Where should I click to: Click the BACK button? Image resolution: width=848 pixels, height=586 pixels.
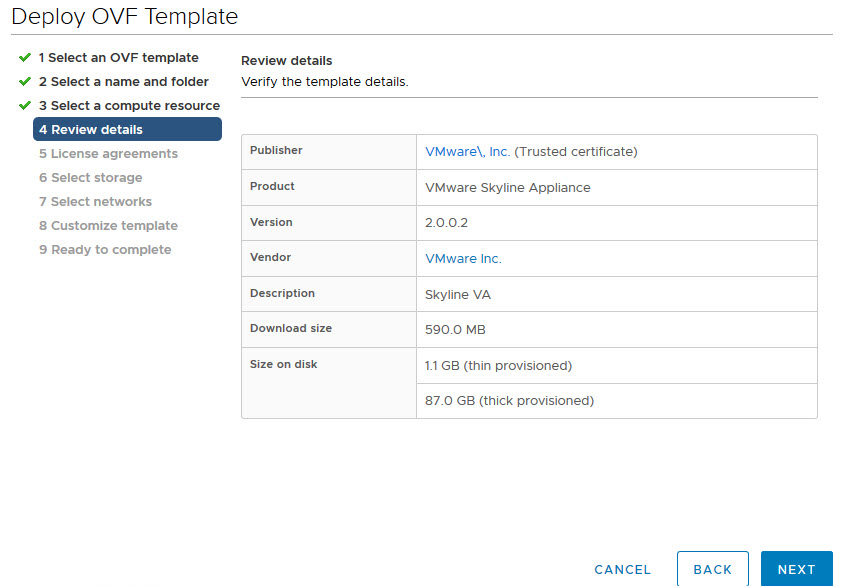[712, 569]
